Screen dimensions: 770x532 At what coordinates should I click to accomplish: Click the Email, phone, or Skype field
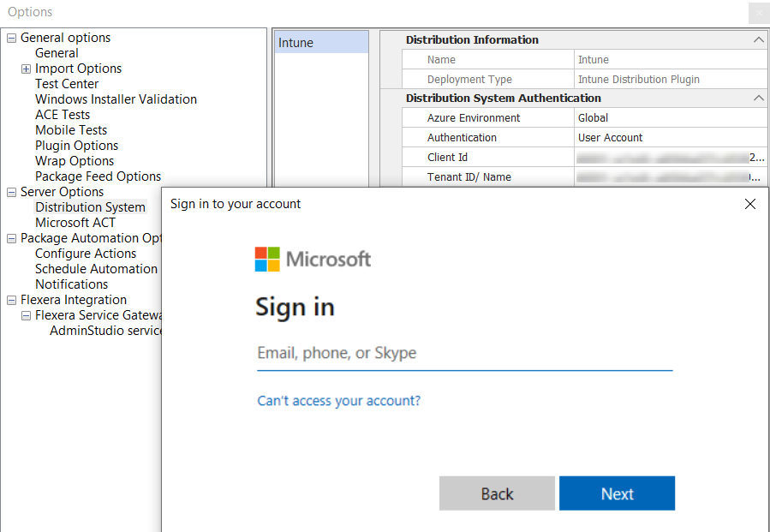(463, 353)
